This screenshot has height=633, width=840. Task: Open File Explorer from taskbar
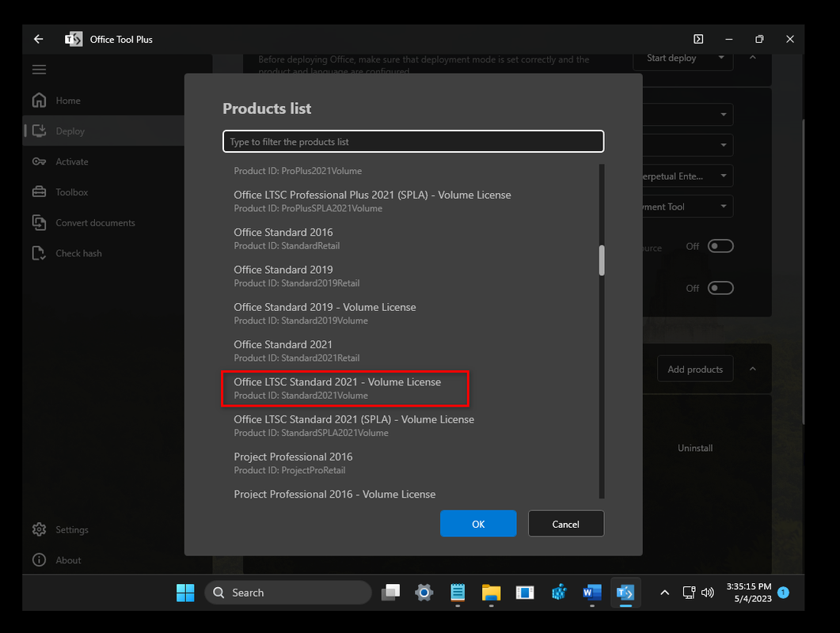(491, 593)
